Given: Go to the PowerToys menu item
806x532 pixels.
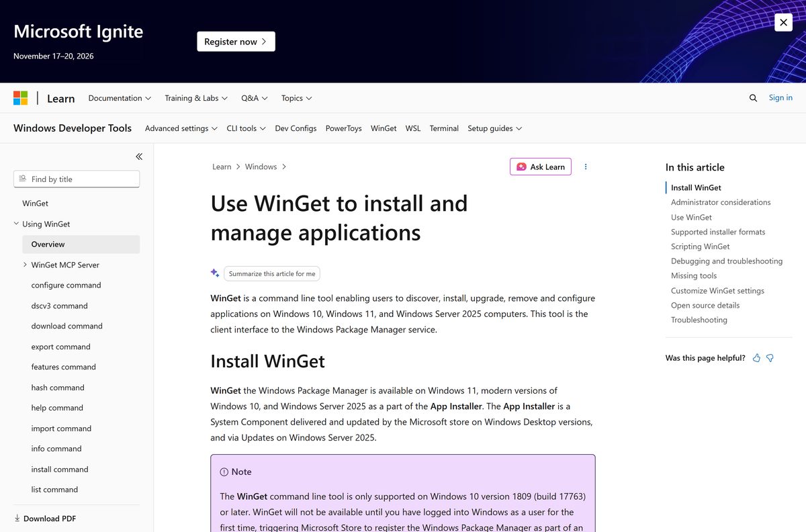Looking at the screenshot, I should (343, 128).
